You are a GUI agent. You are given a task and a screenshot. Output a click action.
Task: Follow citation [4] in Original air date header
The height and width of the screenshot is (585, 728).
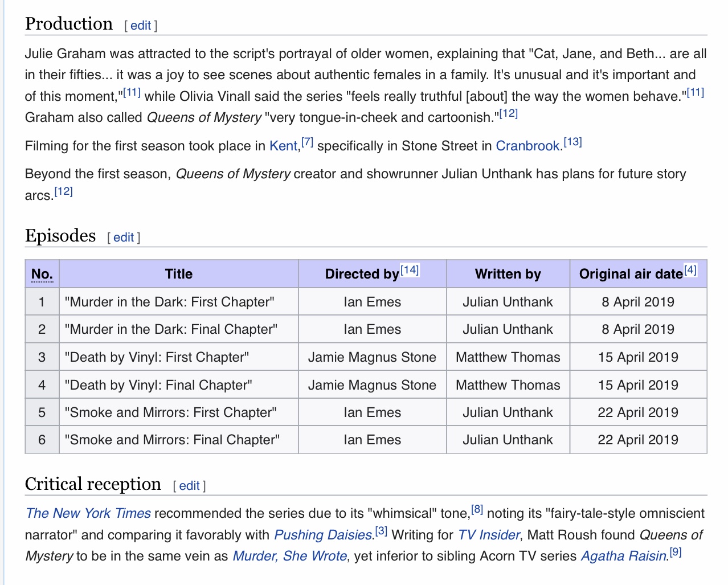click(x=690, y=270)
